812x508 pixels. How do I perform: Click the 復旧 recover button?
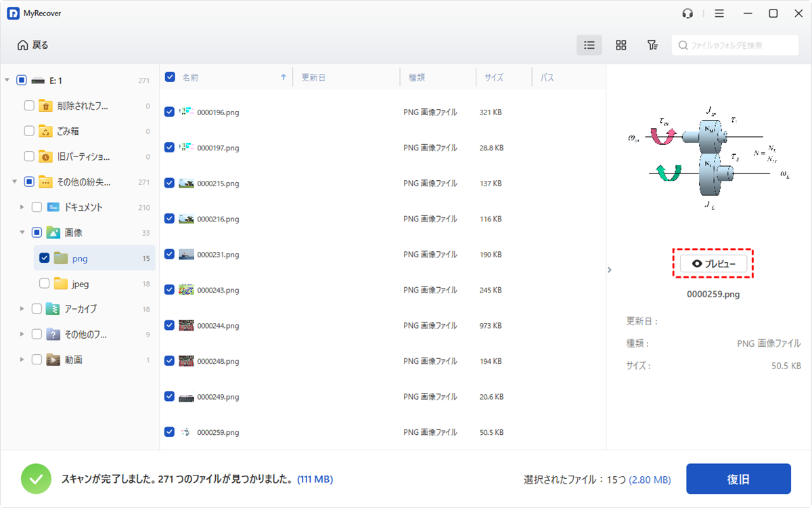tap(738, 479)
